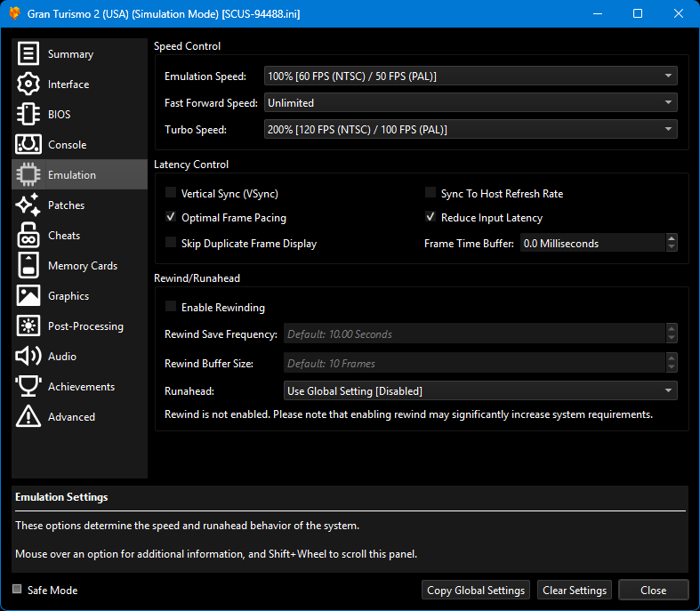Open Cheats padlock icon
700x611 pixels.
point(28,236)
